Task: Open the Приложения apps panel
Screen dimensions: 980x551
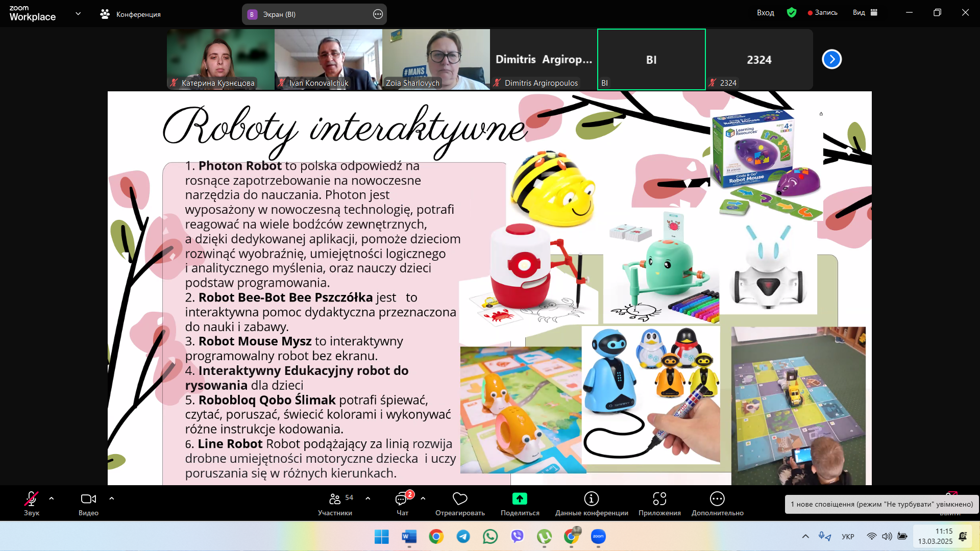Action: point(659,503)
